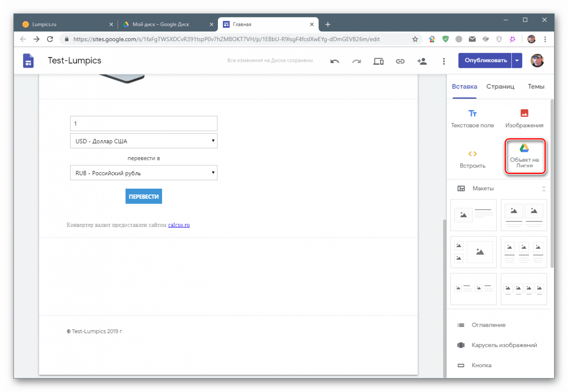This screenshot has width=568, height=392.
Task: Open a new browser tab
Action: [x=328, y=24]
